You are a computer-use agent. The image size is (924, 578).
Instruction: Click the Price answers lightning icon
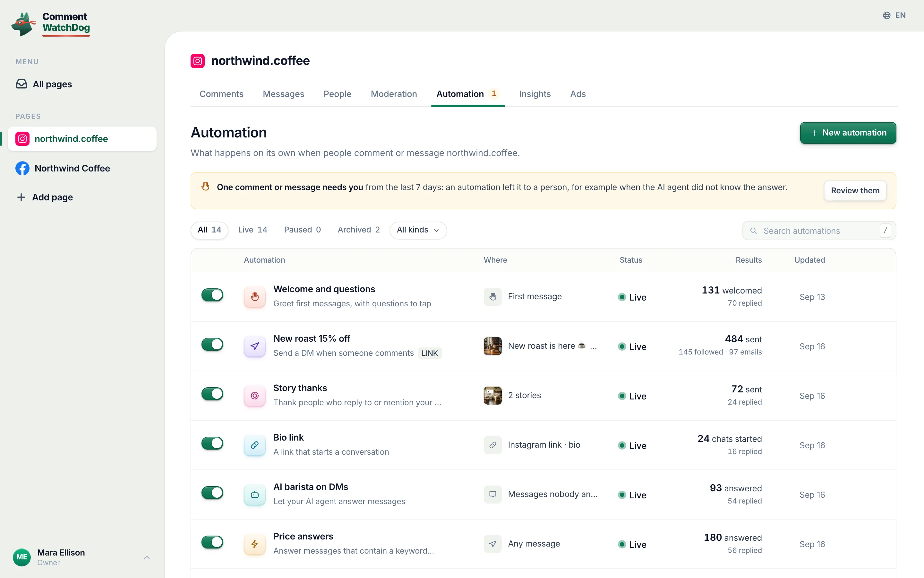[x=255, y=544]
